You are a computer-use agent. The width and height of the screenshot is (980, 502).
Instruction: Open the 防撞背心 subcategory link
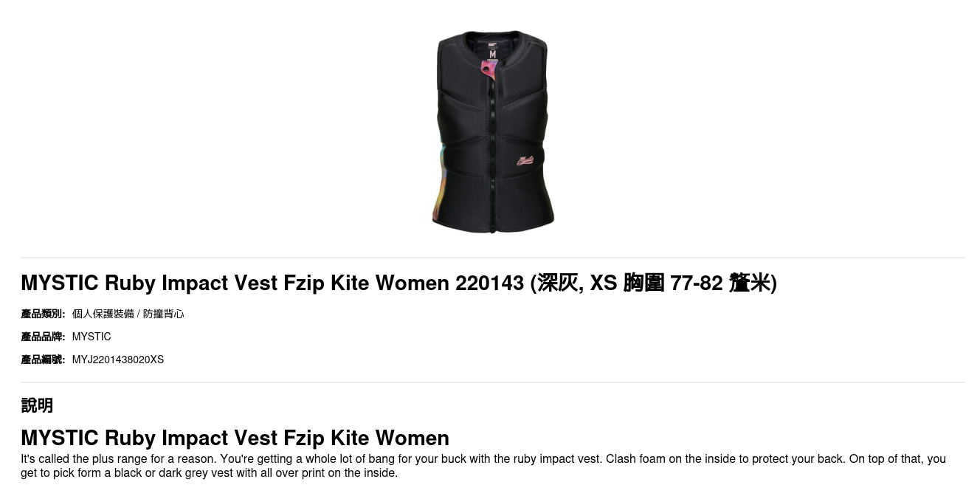click(x=163, y=314)
